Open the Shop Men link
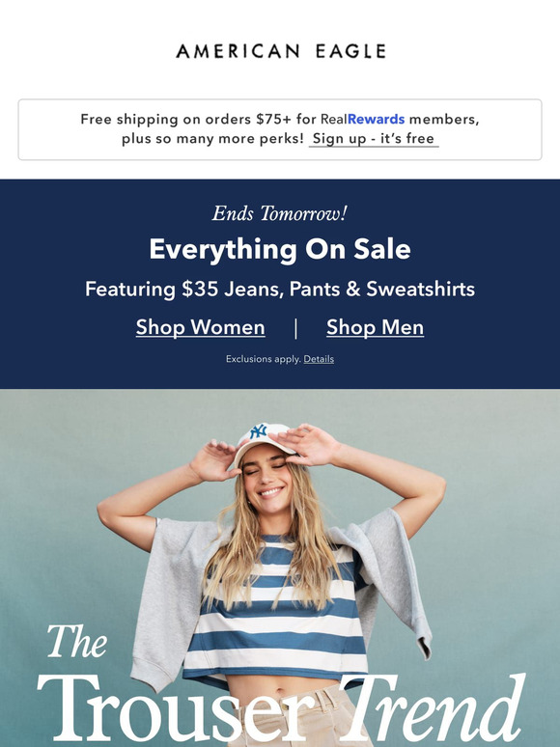This screenshot has height=747, width=560. 375,328
